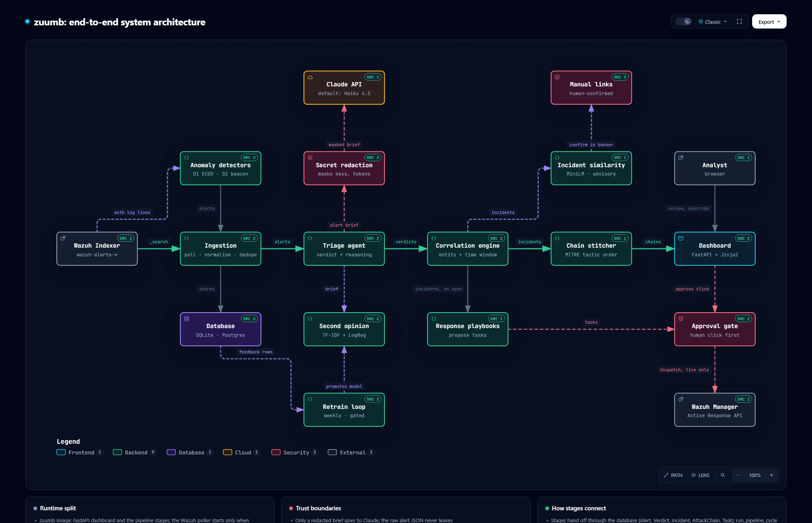This screenshot has width=812, height=523.
Task: Click the external icon on Wazuh Manager node
Action: point(681,399)
